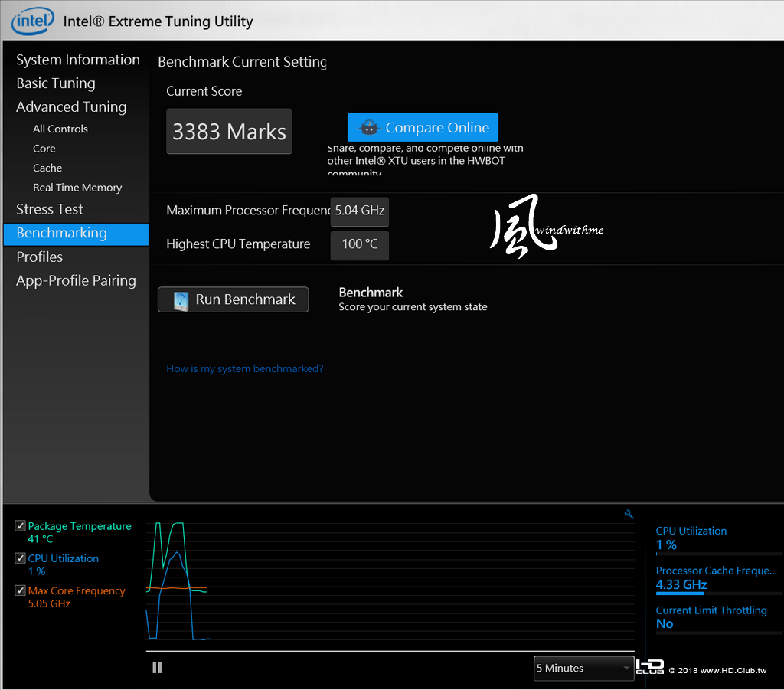Click the Package Temperature 41 °C value

coord(41,539)
